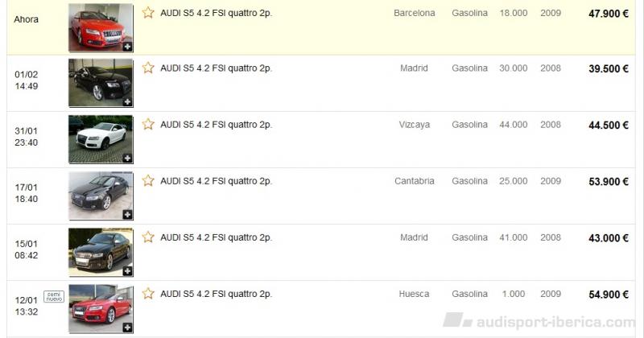Mark the Vizcaya listing's favorite star
Viewport: 644px width, 338px height.
[148, 124]
